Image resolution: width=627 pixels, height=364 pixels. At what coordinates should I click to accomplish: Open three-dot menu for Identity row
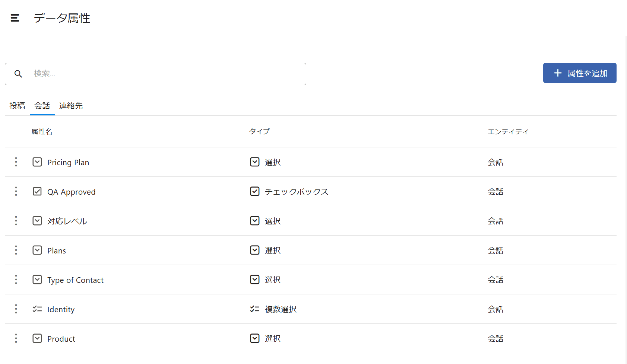[x=16, y=309]
